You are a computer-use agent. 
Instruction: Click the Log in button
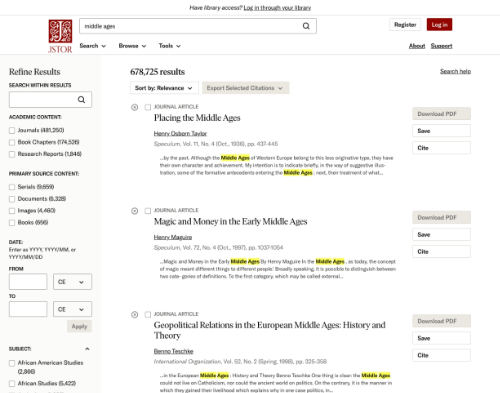pos(439,25)
